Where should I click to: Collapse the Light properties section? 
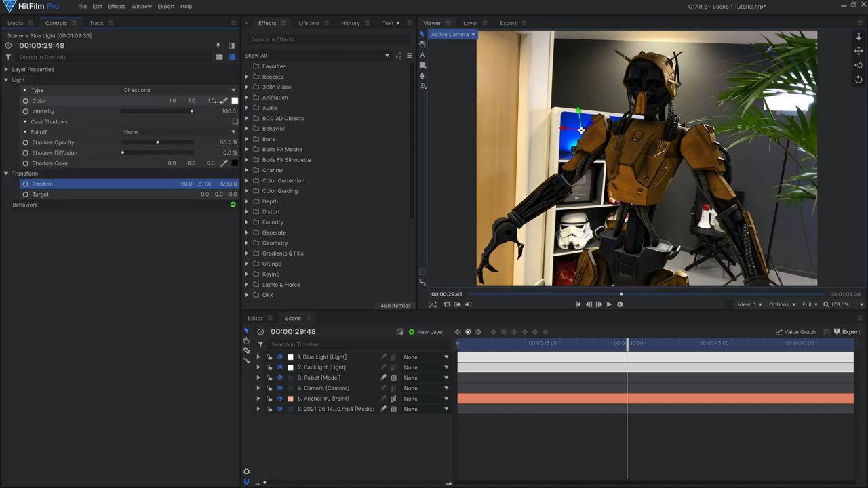point(6,80)
